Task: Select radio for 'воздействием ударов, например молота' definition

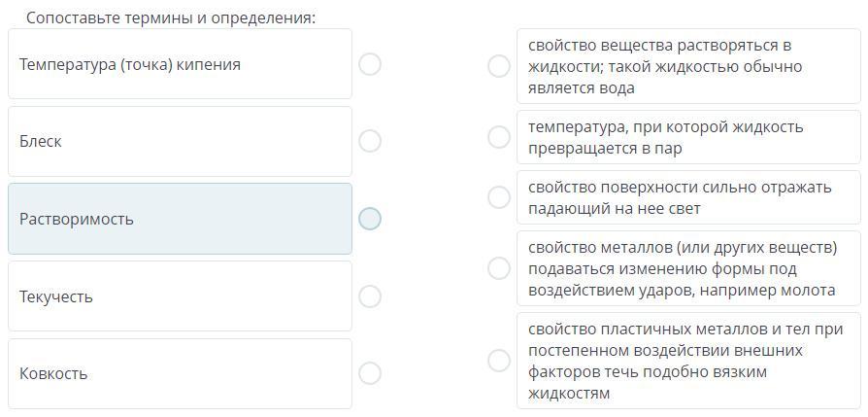Action: (499, 268)
